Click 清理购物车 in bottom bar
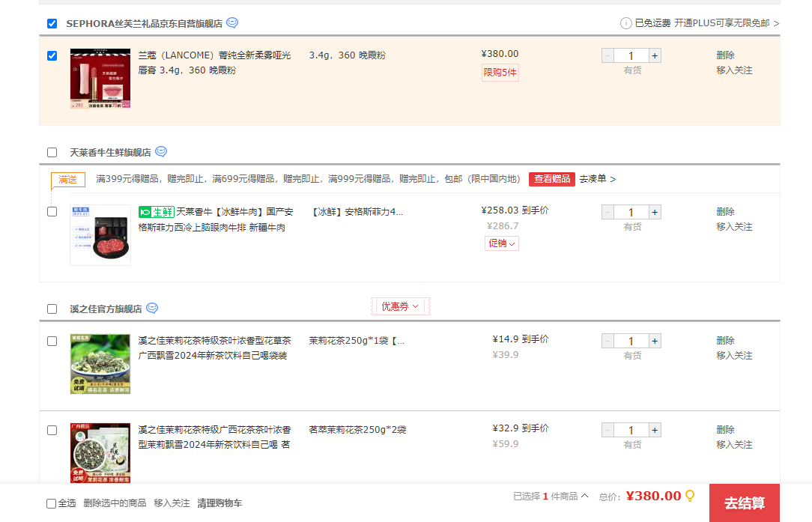This screenshot has height=522, width=812. (x=219, y=503)
